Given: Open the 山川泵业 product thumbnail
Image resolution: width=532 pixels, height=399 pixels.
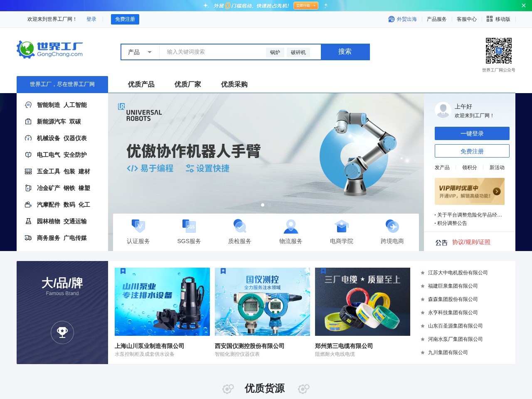Looking at the screenshot, I should click(x=162, y=302).
